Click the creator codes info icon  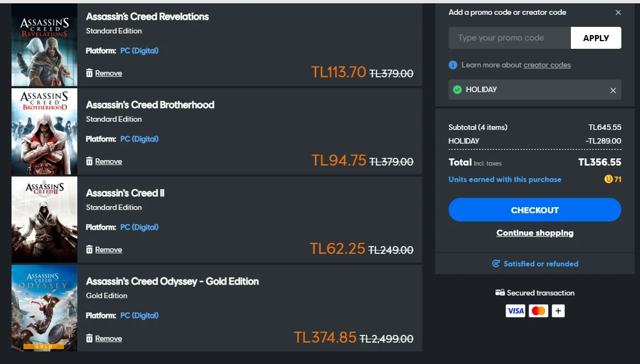(453, 65)
